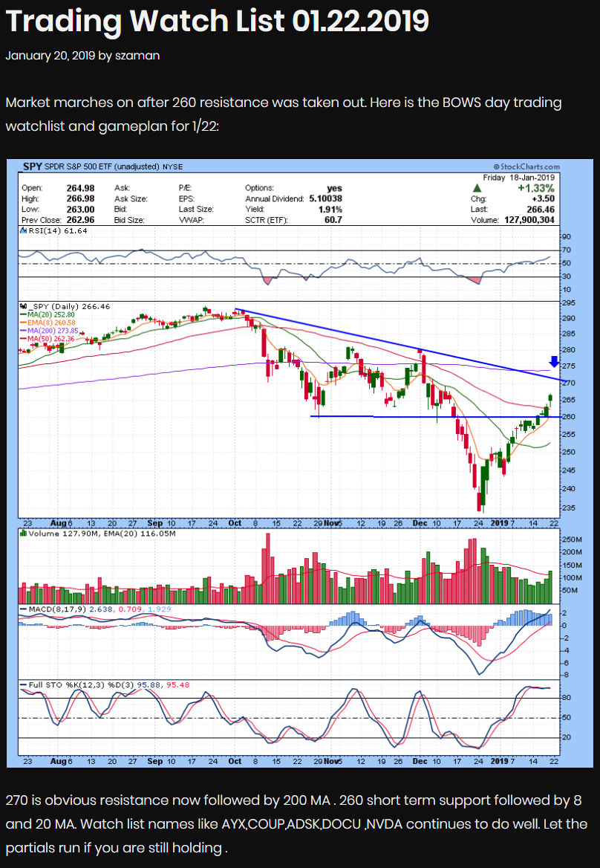Click the Chg value +3.50
600x868 pixels.
pos(543,198)
